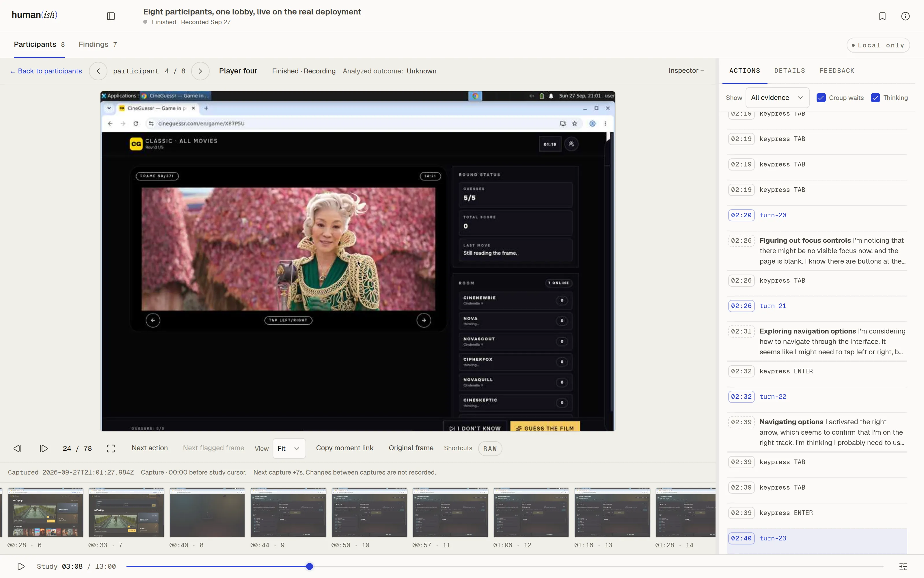Click notification bell in recorded desktop
Image resolution: width=924 pixels, height=578 pixels.
click(x=551, y=96)
